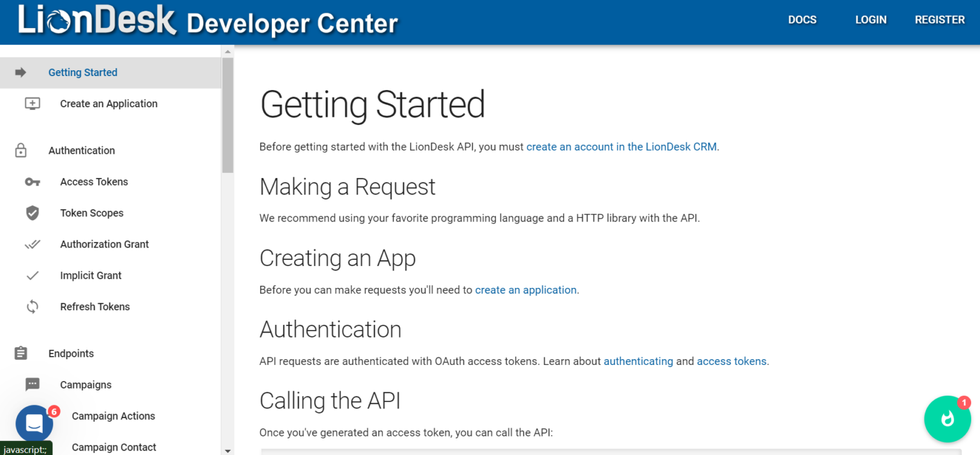Follow the create an application link
Image resolution: width=980 pixels, height=455 pixels.
click(526, 290)
